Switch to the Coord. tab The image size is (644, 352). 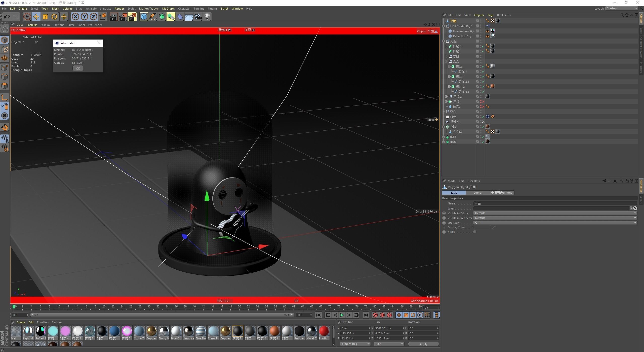477,193
